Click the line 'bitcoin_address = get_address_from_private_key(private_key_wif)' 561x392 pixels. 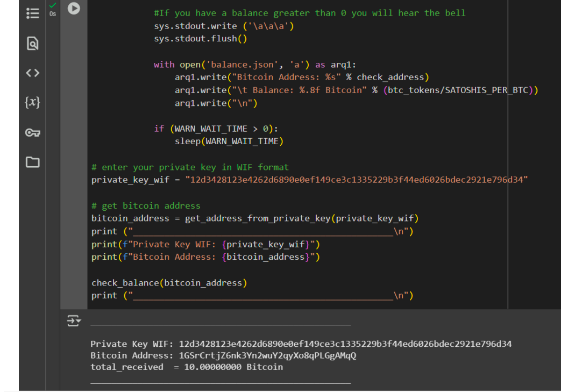255,218
